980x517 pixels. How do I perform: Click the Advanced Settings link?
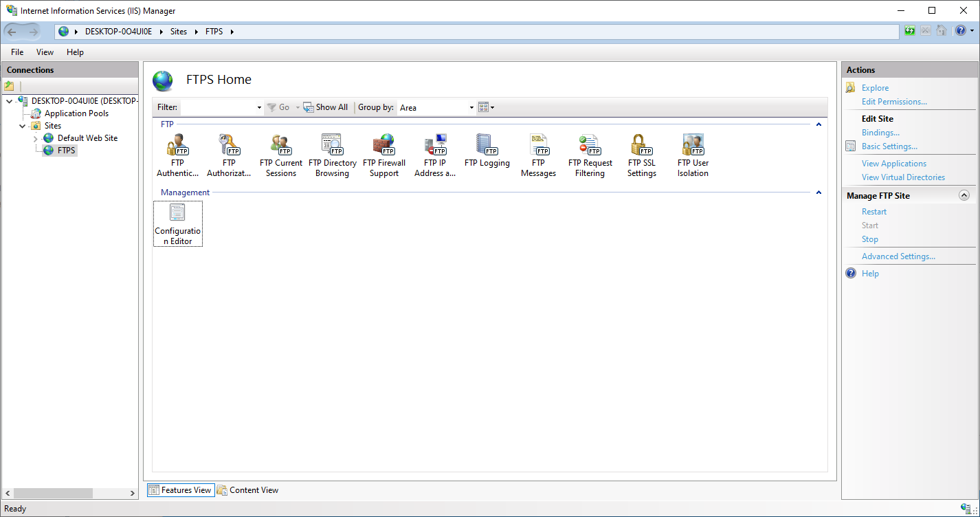(898, 256)
